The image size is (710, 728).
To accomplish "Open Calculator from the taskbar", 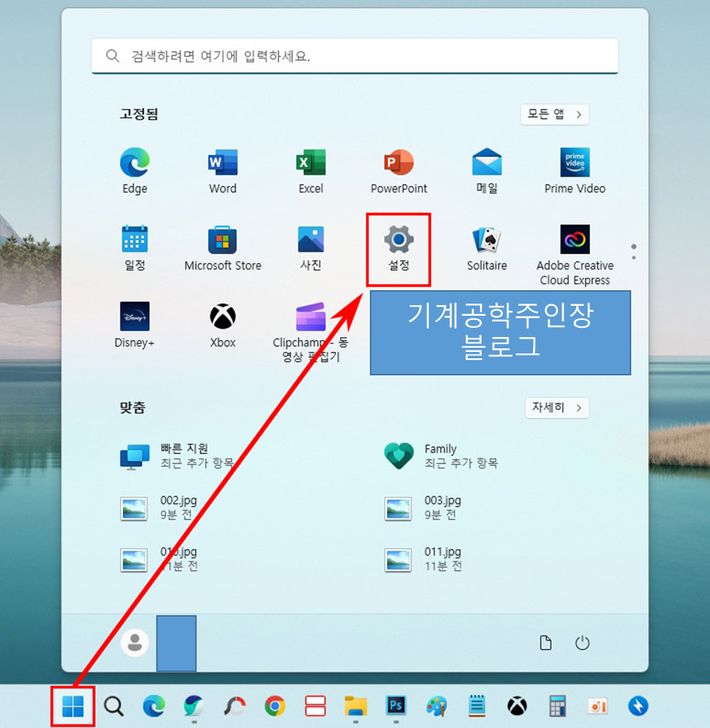I will [557, 706].
